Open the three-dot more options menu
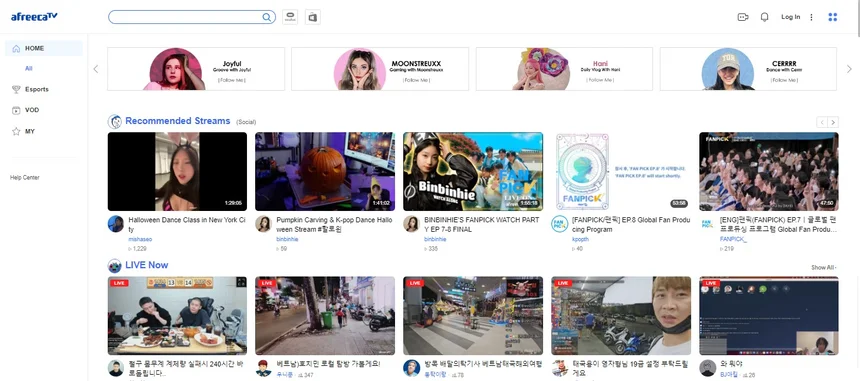The height and width of the screenshot is (381, 860). 812,17
